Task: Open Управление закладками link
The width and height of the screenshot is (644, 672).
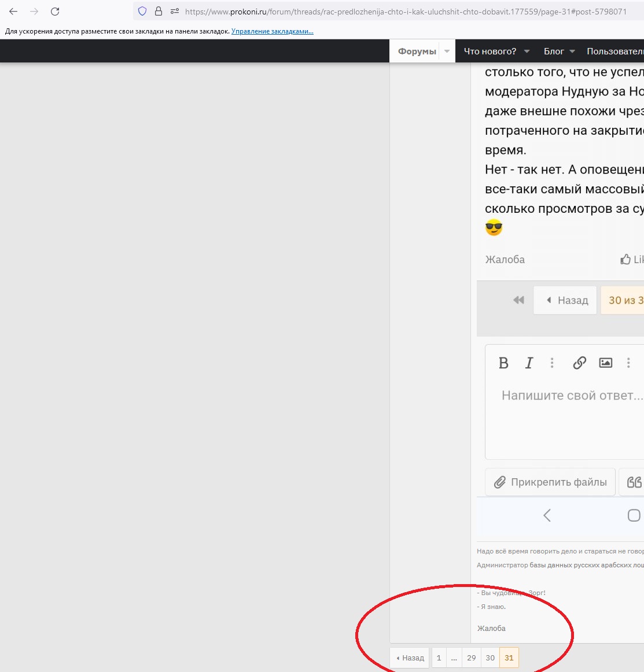Action: (272, 31)
